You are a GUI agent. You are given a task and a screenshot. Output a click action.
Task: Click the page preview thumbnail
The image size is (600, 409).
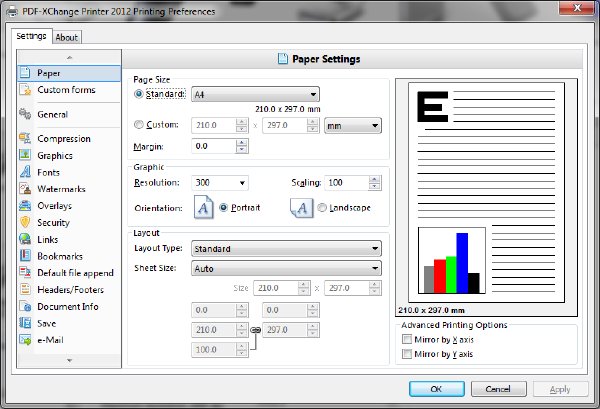pos(486,192)
